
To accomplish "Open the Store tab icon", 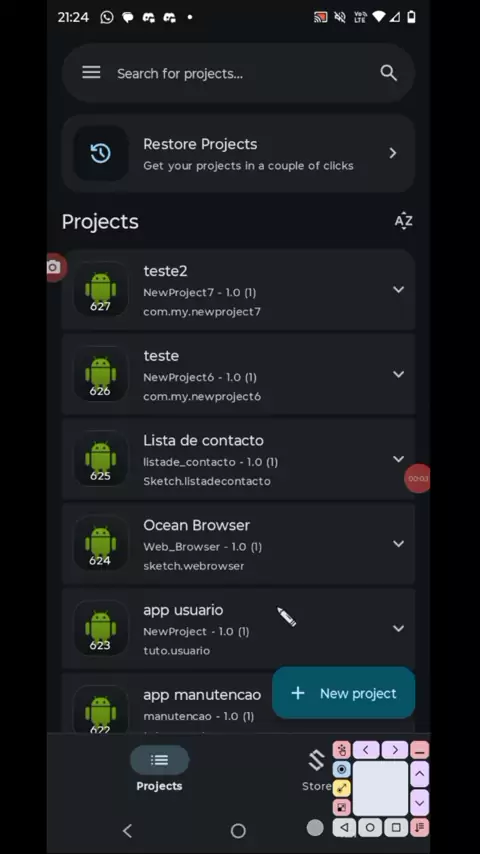I will [317, 760].
